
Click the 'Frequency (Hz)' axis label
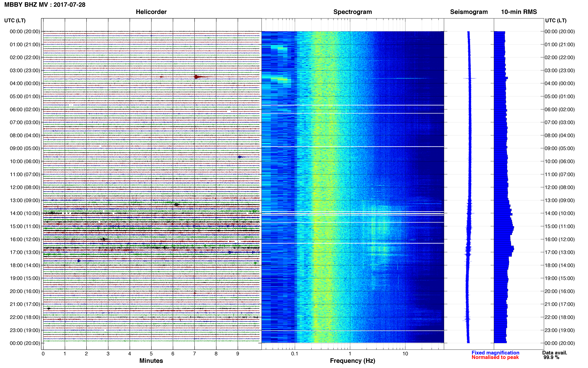(352, 361)
